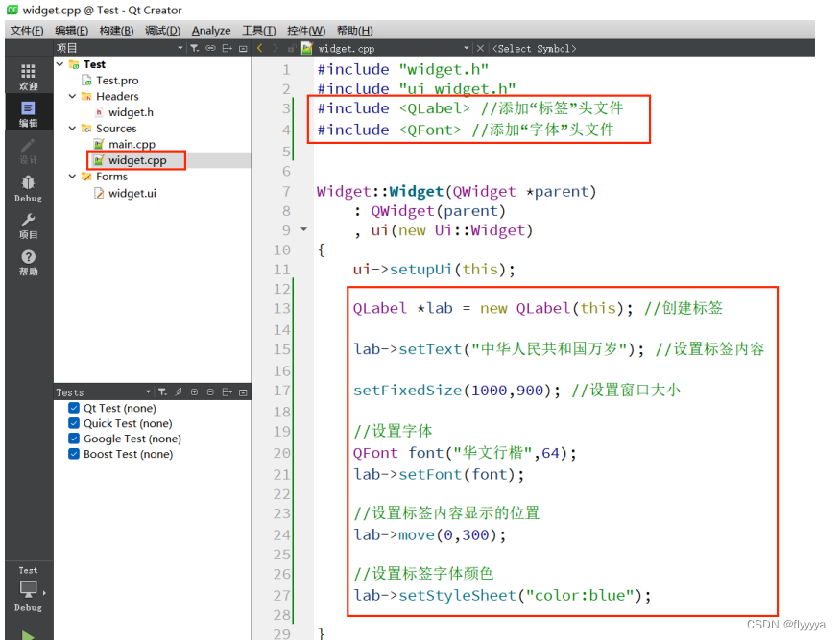Screen dimensions: 840x640
Task: Open the Debug mode with bug icon
Action: [29, 188]
